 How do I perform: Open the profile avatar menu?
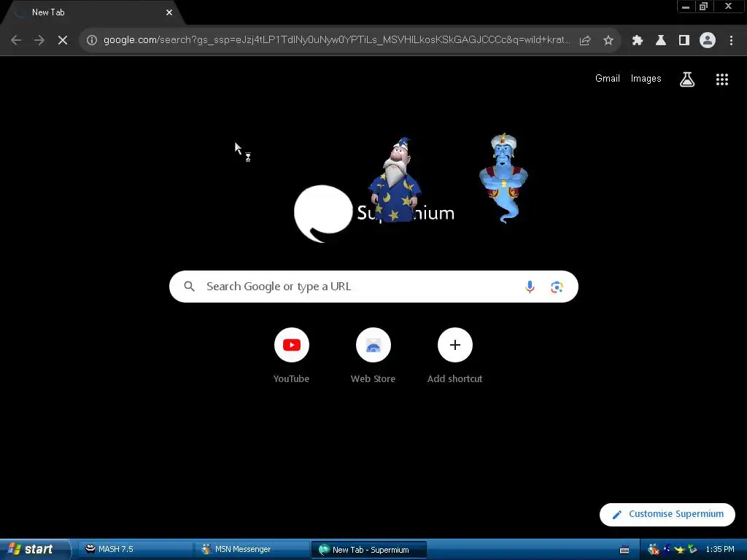pos(708,41)
